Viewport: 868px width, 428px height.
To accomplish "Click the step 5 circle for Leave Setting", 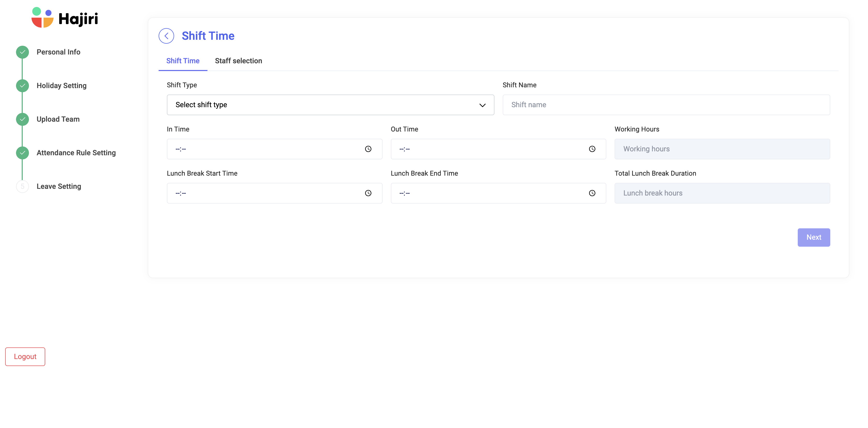I will [x=22, y=186].
